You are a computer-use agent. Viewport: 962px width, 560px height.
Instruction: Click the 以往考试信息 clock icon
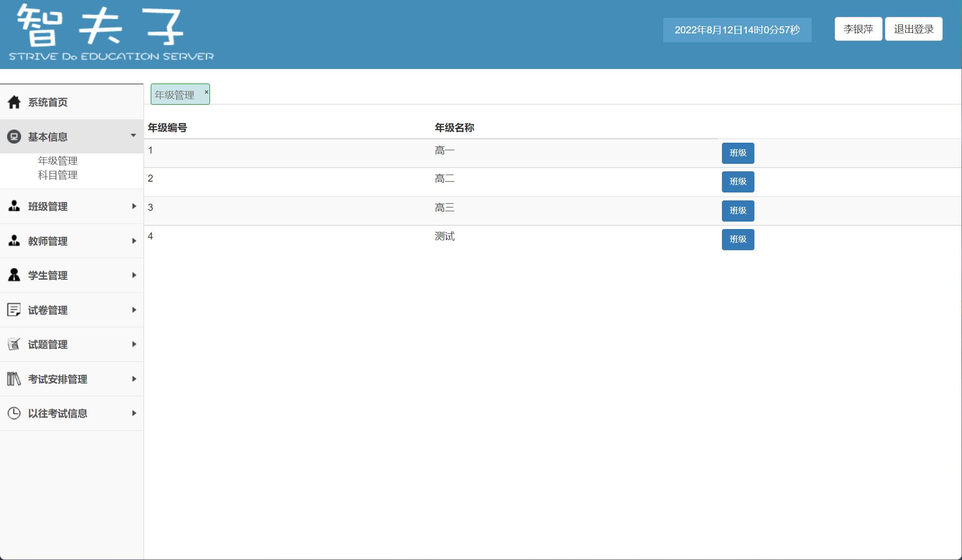tap(14, 413)
